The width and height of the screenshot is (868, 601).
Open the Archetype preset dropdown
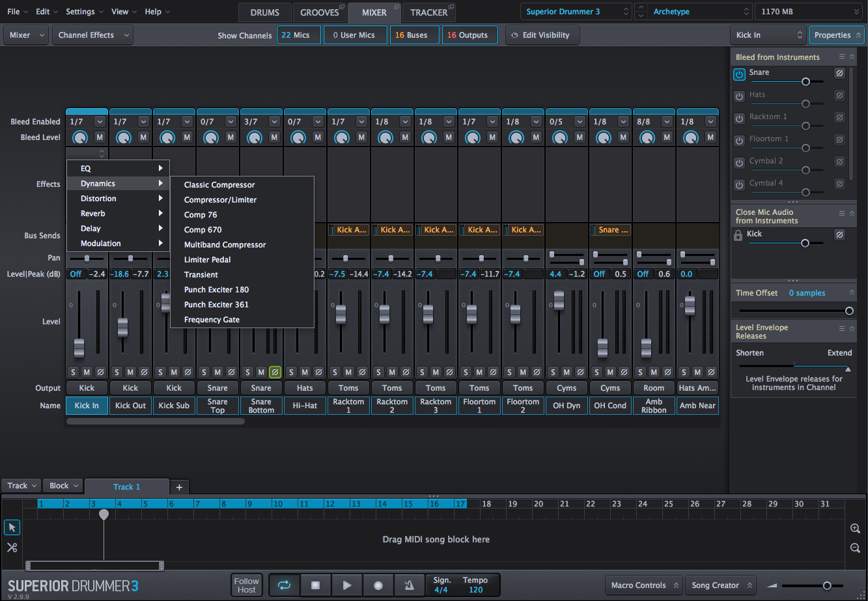(698, 11)
